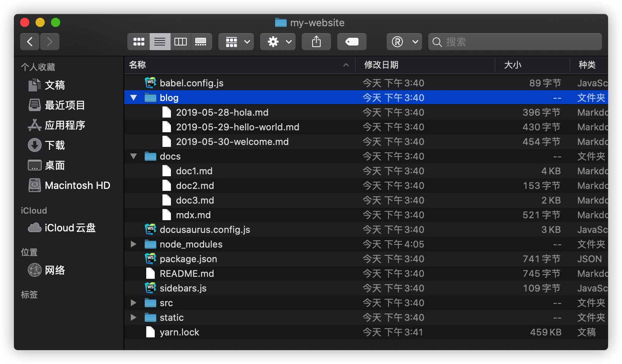The height and width of the screenshot is (364, 622).
Task: Click the 下午4:05 date of node_modules
Action: pos(404,244)
